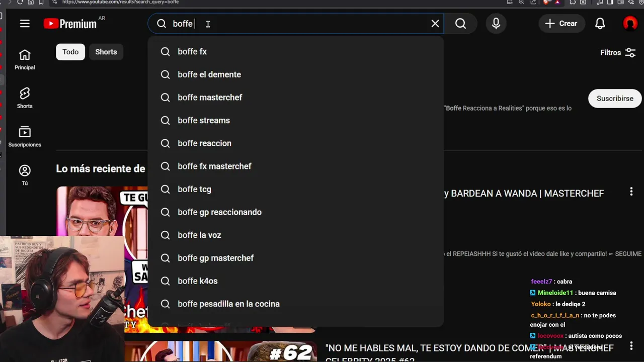Open options for BARDEAN A WANDA video
The height and width of the screenshot is (362, 644).
click(631, 192)
